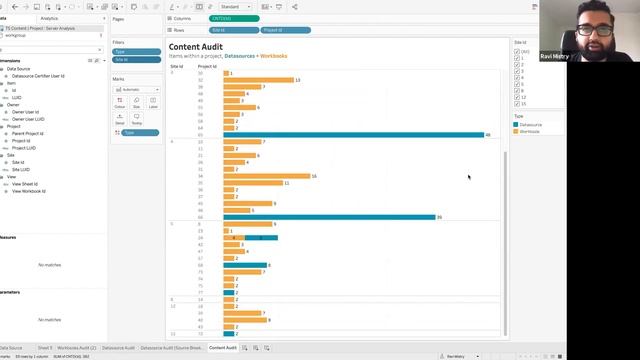Switch to the Analytics pane tab
The width and height of the screenshot is (640, 360).
point(49,18)
